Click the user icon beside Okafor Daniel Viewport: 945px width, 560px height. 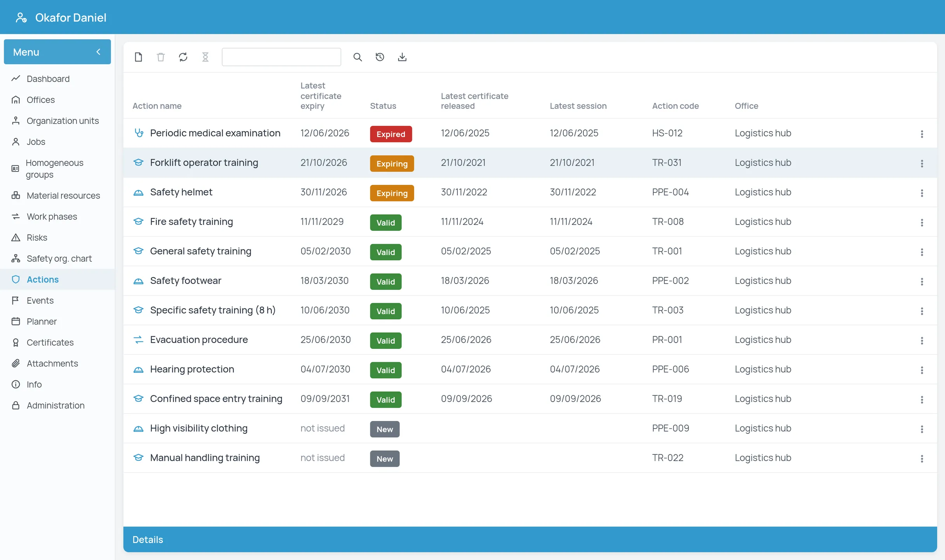tap(21, 17)
